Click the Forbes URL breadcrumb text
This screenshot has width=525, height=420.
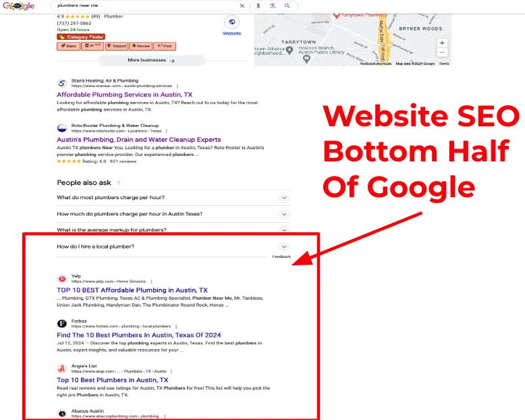pos(121,327)
